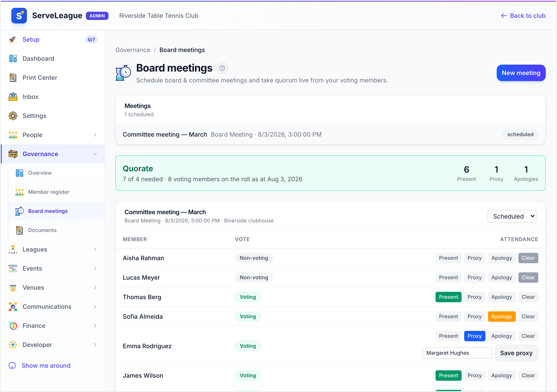Screen dimensions: 557x392
Task: Open the Scheduled status dropdown
Action: 512,216
